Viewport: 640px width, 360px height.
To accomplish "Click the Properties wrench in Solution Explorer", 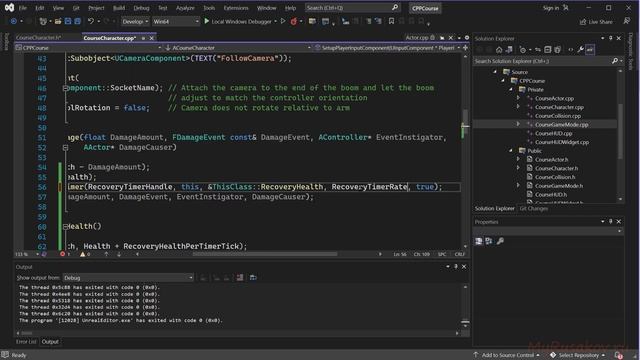I will tap(580, 50).
